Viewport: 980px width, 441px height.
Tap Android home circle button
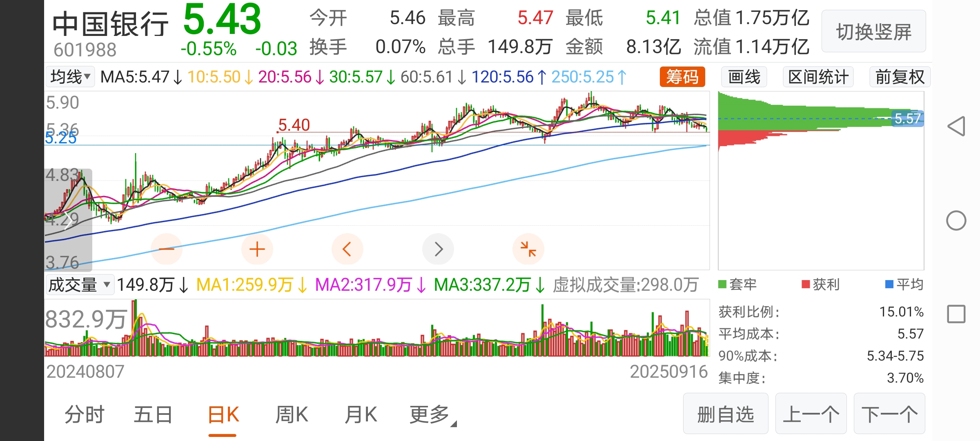click(x=956, y=221)
